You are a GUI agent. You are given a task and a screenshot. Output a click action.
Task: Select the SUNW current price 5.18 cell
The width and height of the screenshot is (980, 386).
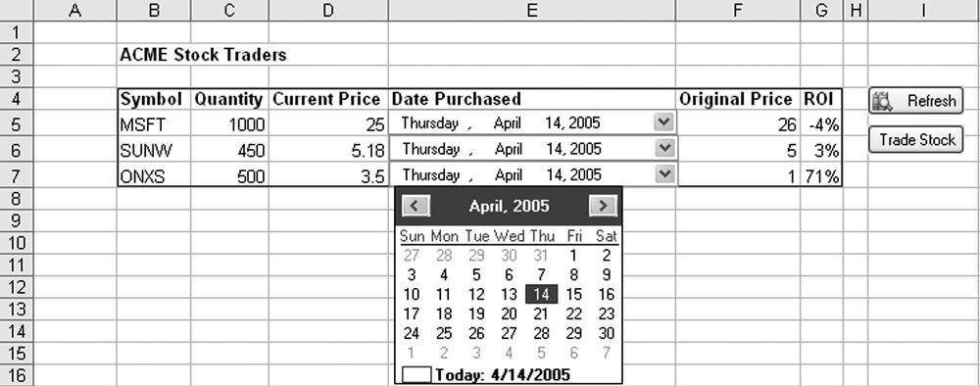(x=328, y=151)
